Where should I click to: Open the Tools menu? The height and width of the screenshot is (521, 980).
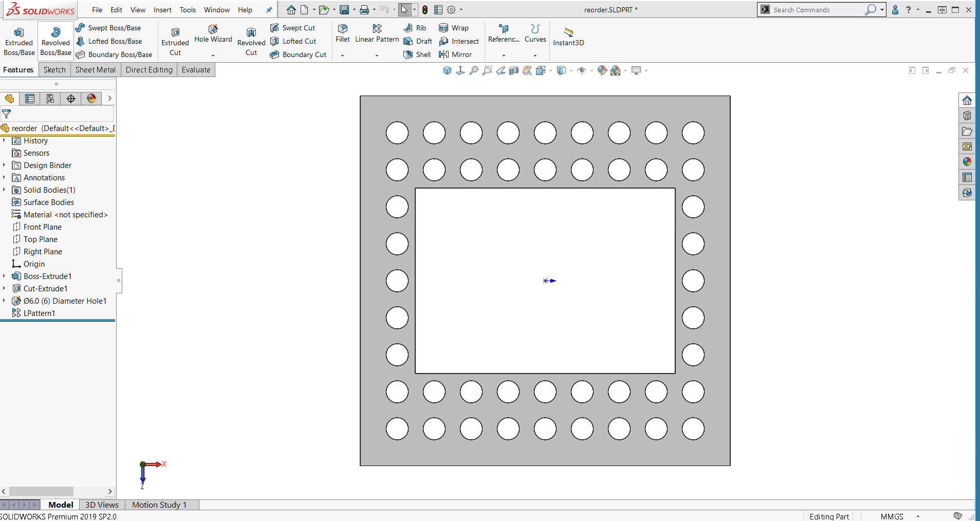coord(188,10)
